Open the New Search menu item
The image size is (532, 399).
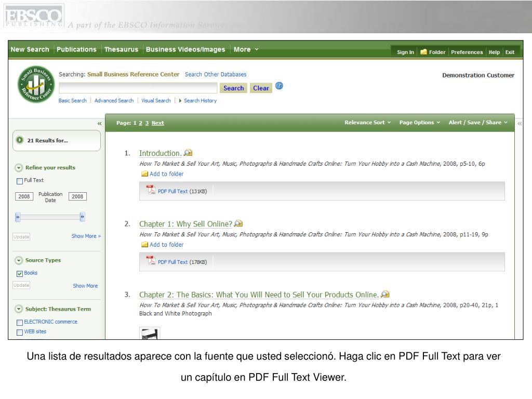tap(30, 49)
